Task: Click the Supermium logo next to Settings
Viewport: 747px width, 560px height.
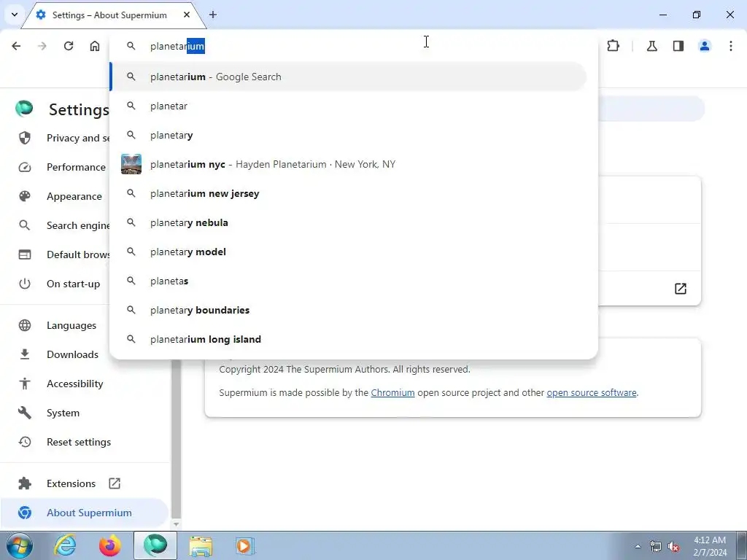Action: [x=24, y=109]
